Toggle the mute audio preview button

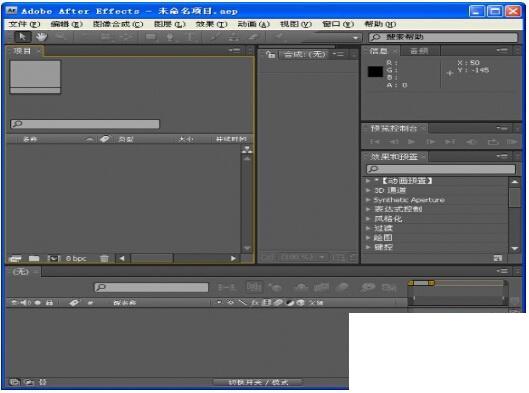pos(471,142)
